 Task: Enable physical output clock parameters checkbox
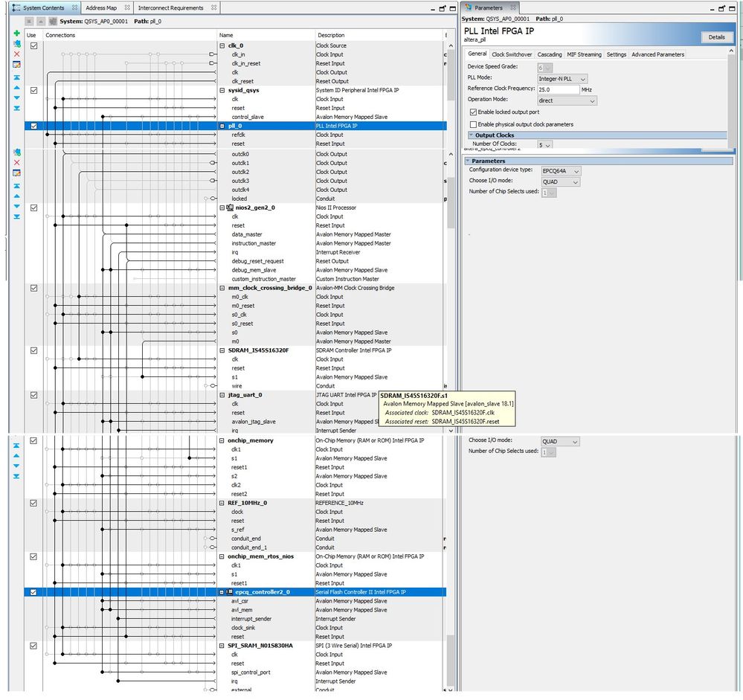coord(473,124)
